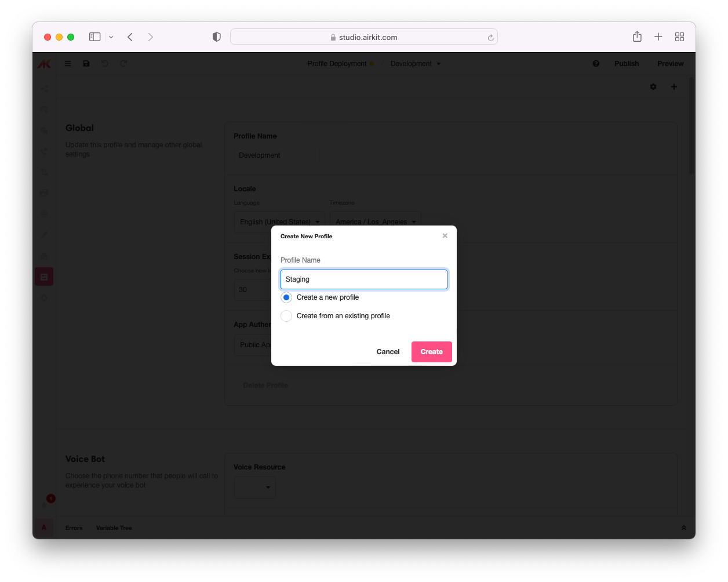Click the Delete Profile button
Viewport: 728px width, 582px height.
[265, 385]
